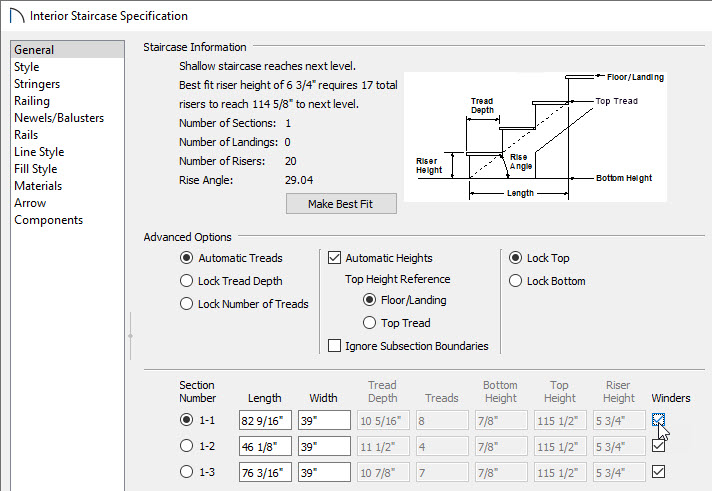The height and width of the screenshot is (491, 712).
Task: Click the Treads field showing 7
Action: 442,472
